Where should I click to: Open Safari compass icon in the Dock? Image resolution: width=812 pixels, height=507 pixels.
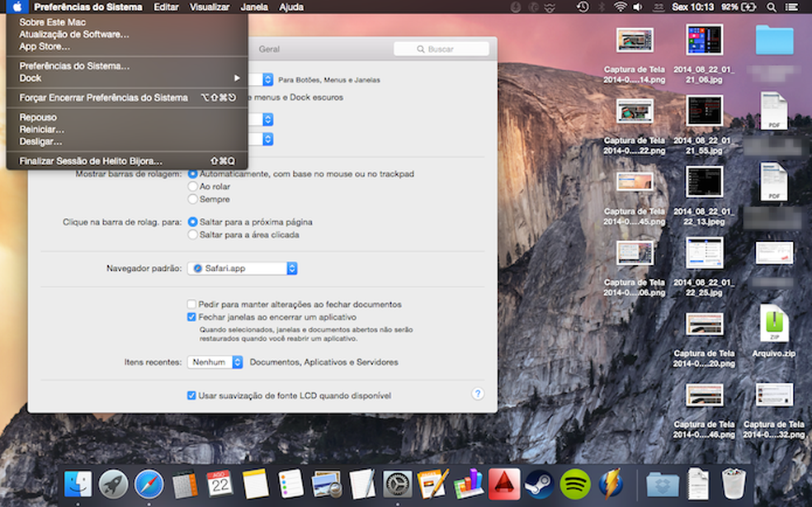pos(149,485)
